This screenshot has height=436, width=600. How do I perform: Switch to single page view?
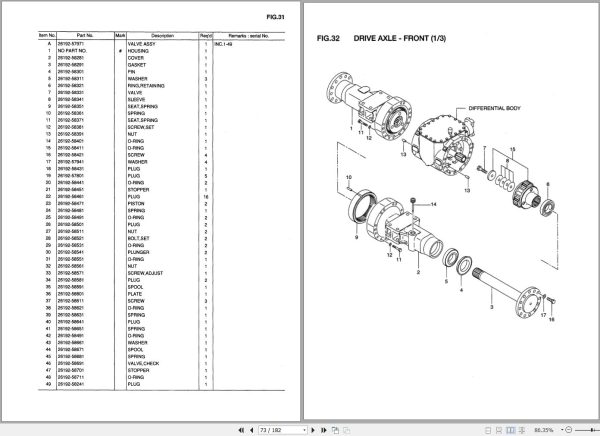point(488,430)
